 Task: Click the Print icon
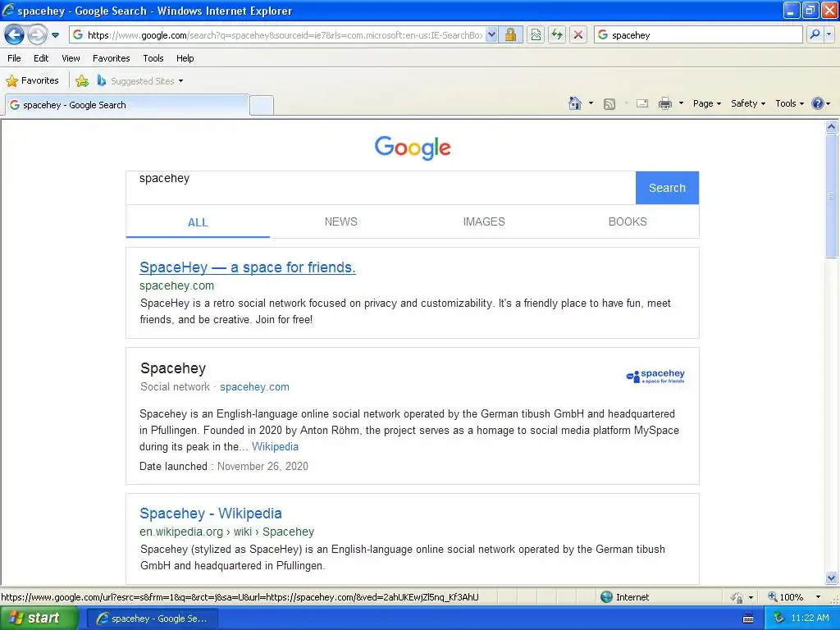click(x=664, y=103)
